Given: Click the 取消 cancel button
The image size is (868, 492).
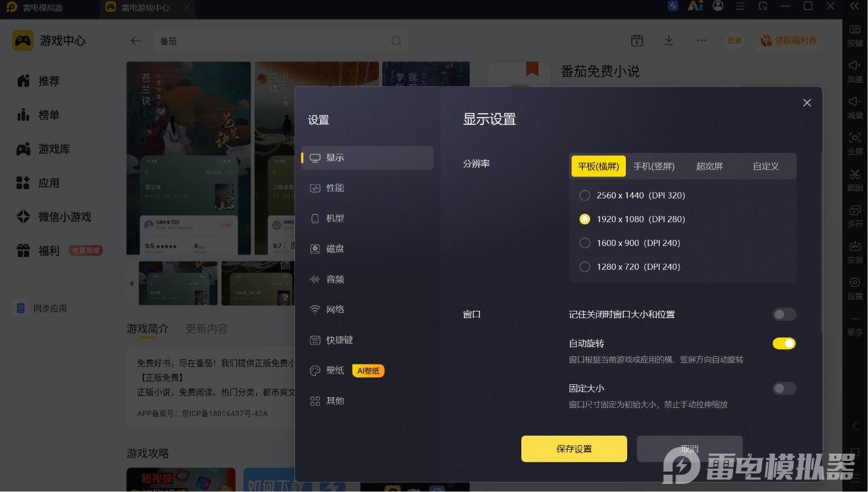Looking at the screenshot, I should click(x=689, y=449).
